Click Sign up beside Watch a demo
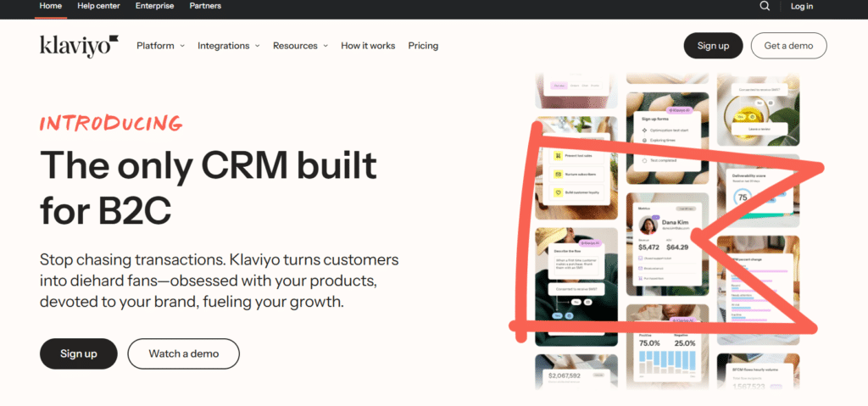Viewport: 868px width, 406px height. tap(79, 354)
